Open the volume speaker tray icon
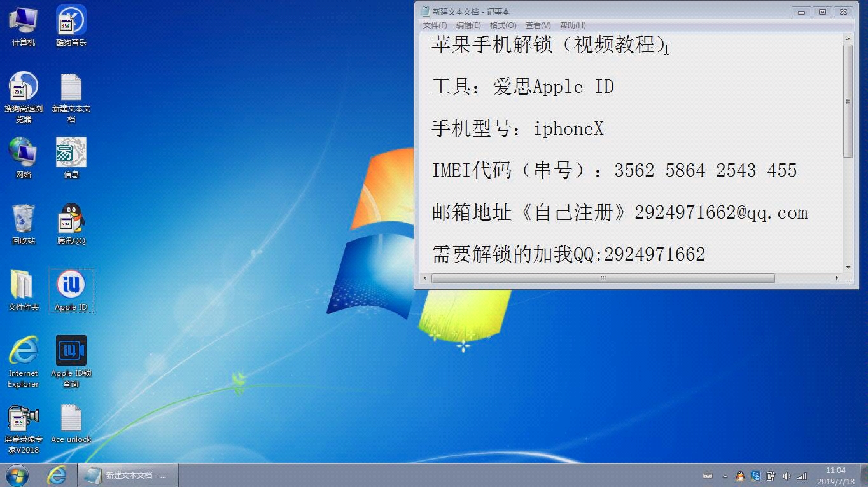This screenshot has width=868, height=487. [x=787, y=476]
